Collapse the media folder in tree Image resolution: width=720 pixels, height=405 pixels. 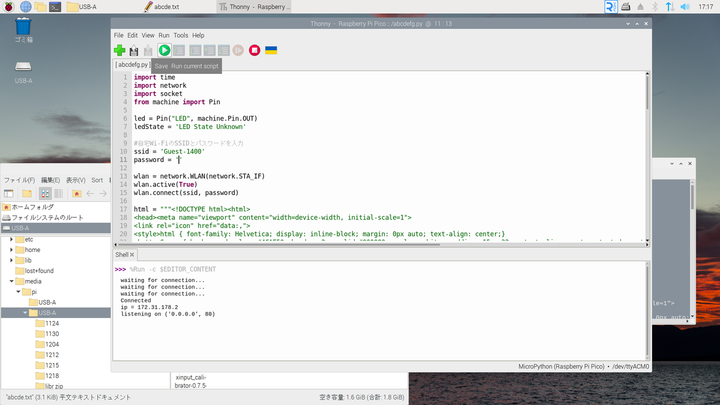click(x=12, y=281)
